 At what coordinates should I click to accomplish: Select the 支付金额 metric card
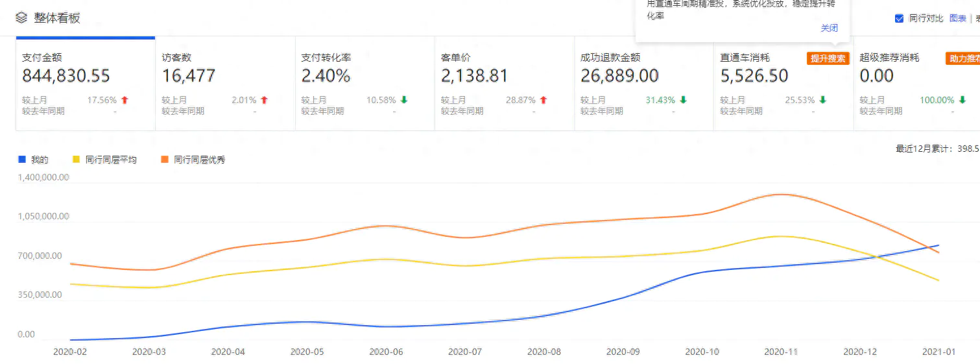click(x=86, y=84)
